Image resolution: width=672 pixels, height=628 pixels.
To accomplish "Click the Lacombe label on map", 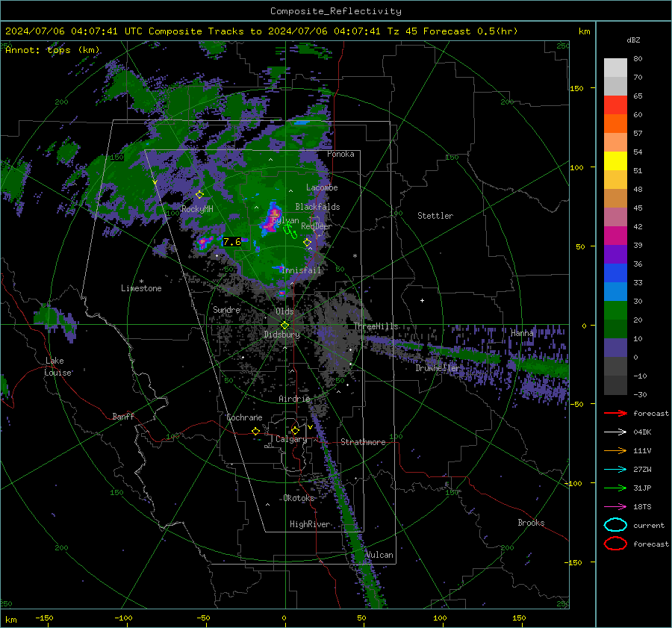I will point(322,187).
